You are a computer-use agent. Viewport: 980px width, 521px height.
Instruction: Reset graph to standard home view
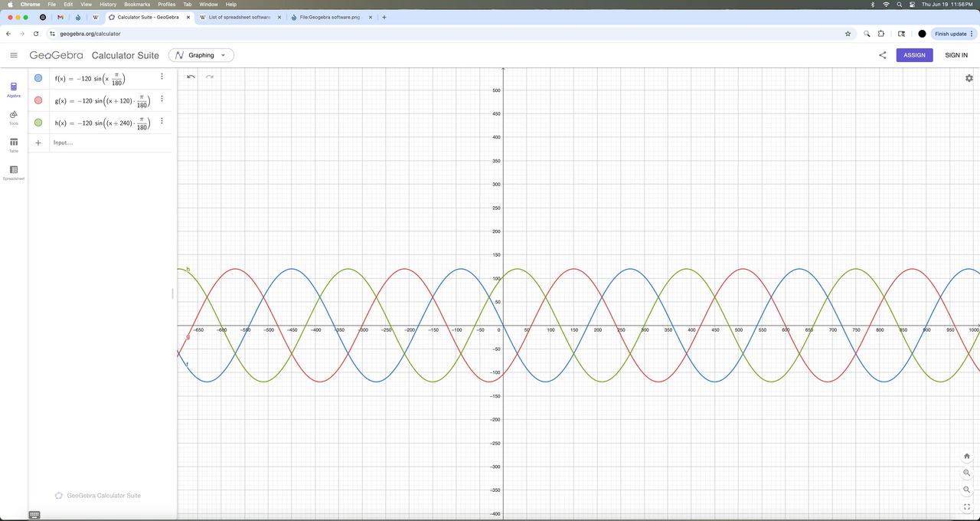(967, 456)
